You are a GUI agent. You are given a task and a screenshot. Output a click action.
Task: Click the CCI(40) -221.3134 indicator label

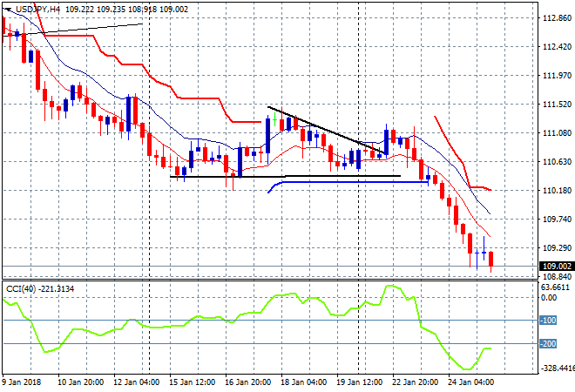coord(40,289)
